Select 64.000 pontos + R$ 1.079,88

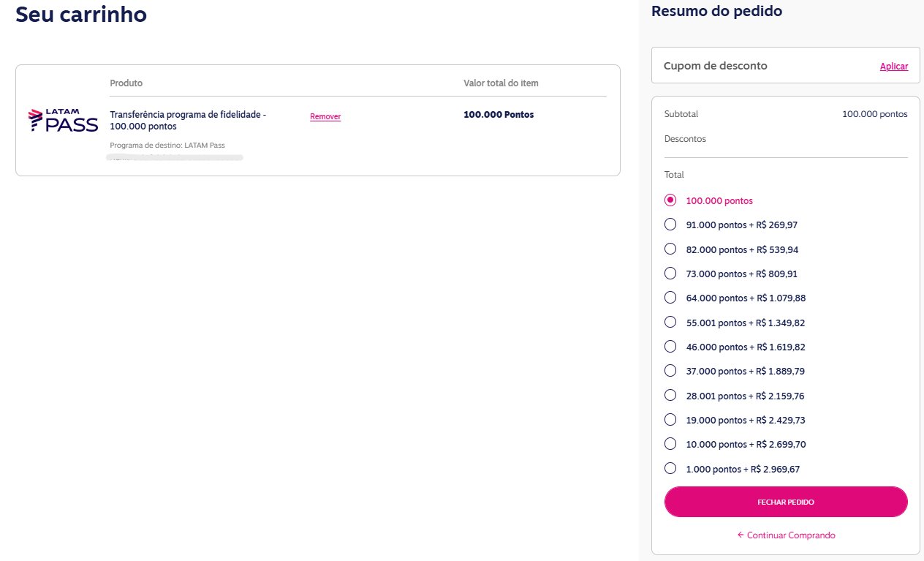670,298
